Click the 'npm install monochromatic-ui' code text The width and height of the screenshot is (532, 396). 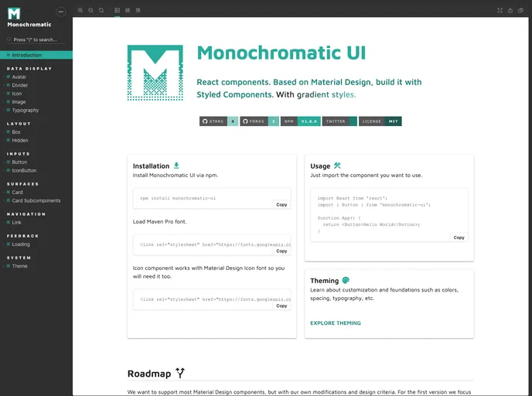(x=178, y=198)
